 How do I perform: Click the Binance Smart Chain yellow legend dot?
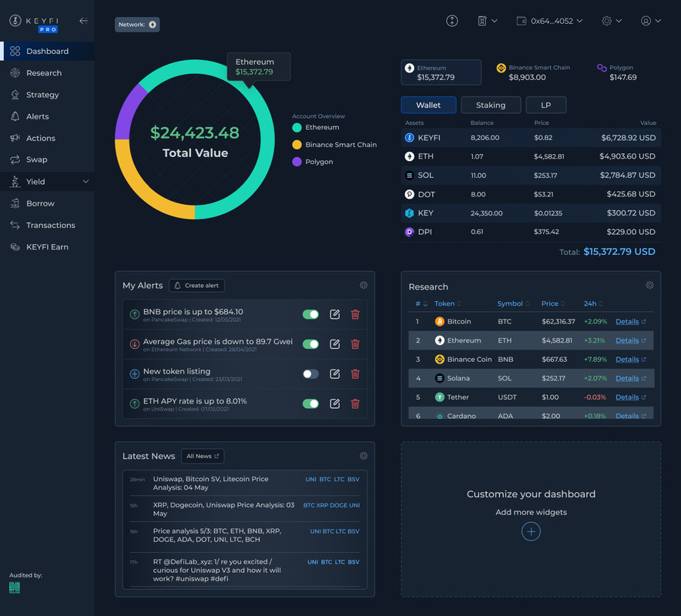coord(297,145)
